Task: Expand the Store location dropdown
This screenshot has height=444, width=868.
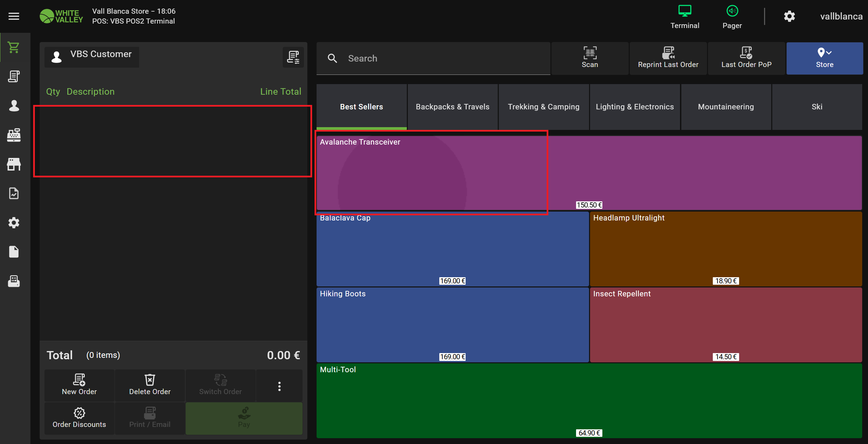Action: click(x=824, y=58)
